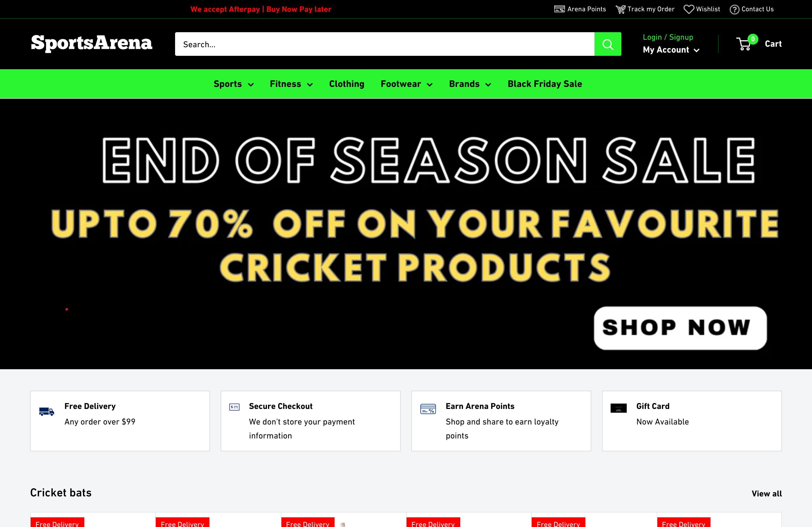This screenshot has width=812, height=527.
Task: Click the Cart icon with item count
Action: tap(745, 44)
